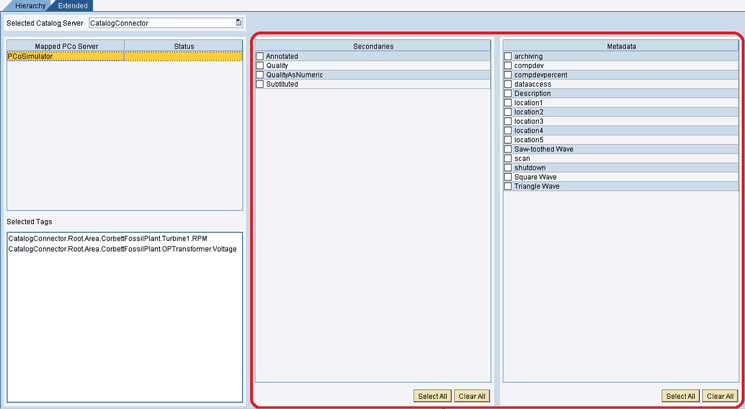The image size is (745, 409).
Task: Check the compdev metadata option
Action: pyautogui.click(x=508, y=66)
